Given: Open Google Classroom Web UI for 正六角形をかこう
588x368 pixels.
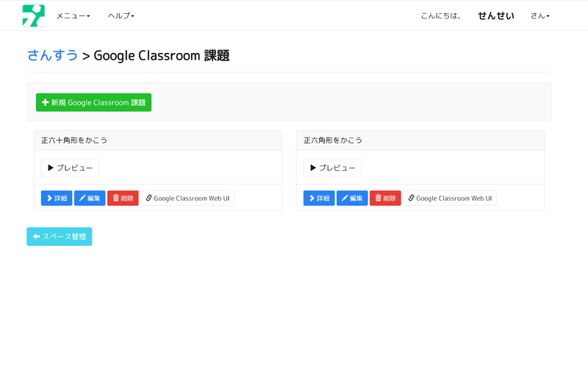Looking at the screenshot, I should click(x=450, y=198).
